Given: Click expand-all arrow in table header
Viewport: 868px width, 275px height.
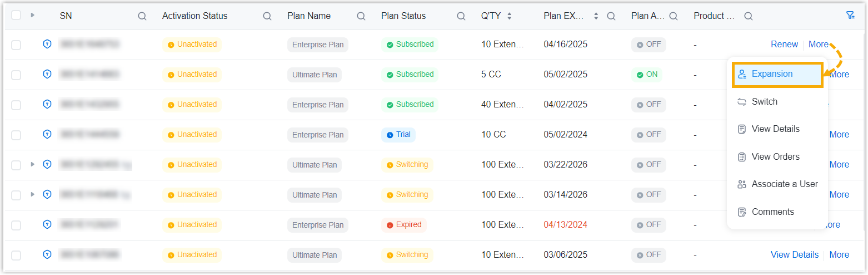Looking at the screenshot, I should coord(32,16).
